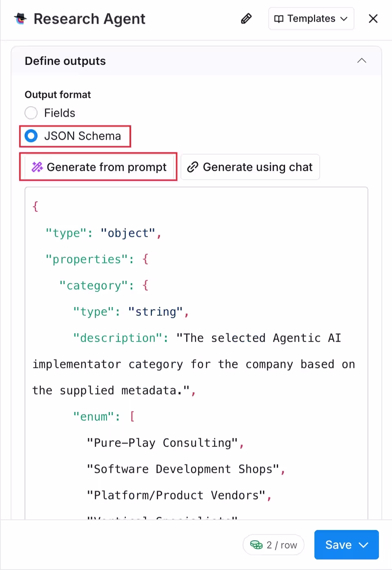Select the magic wand icon on Generate from prompt

[x=37, y=167]
